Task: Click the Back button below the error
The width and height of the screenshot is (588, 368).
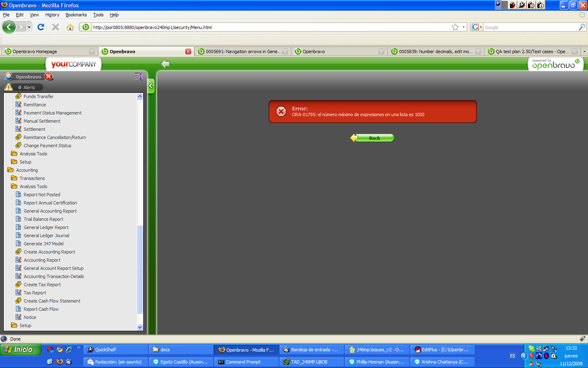Action: 372,138
